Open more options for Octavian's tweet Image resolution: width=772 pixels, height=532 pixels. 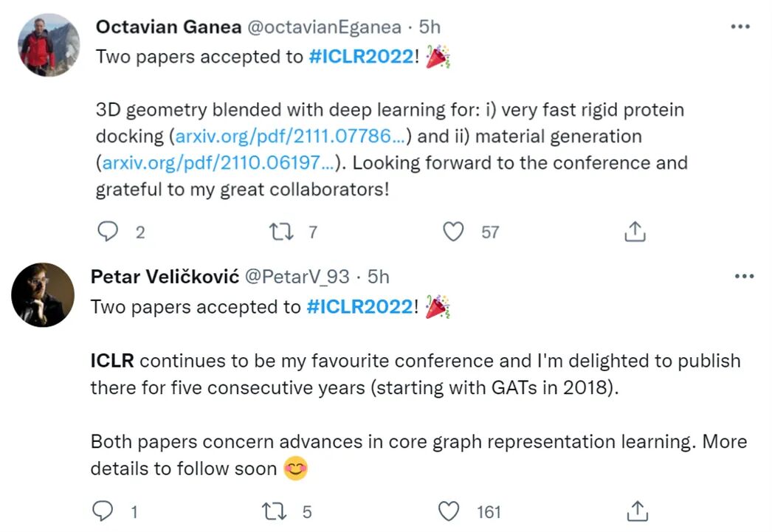click(x=740, y=27)
